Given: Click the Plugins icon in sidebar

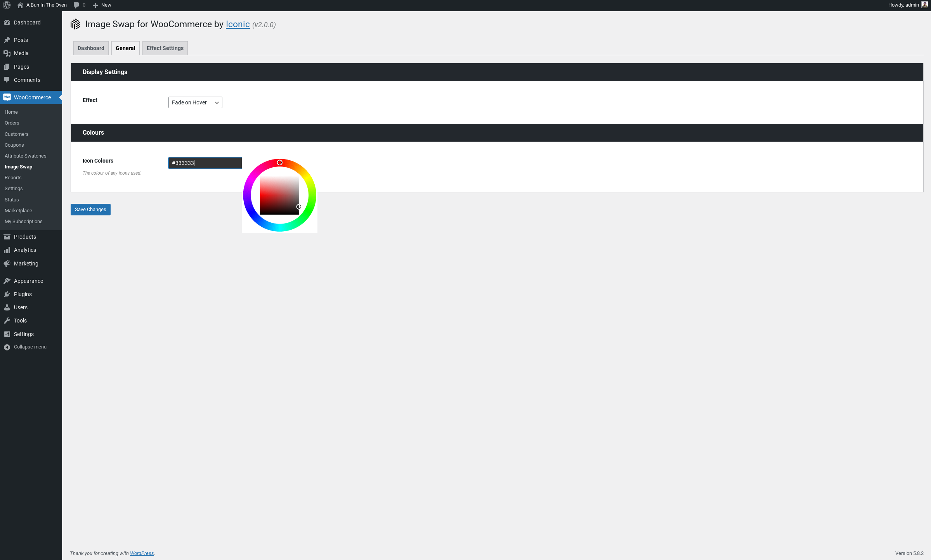Looking at the screenshot, I should [7, 294].
